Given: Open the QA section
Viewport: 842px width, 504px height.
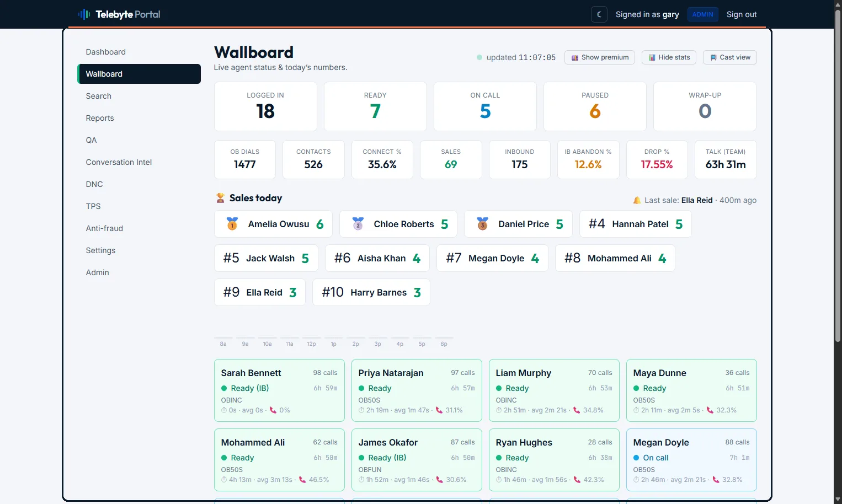Looking at the screenshot, I should (139, 140).
